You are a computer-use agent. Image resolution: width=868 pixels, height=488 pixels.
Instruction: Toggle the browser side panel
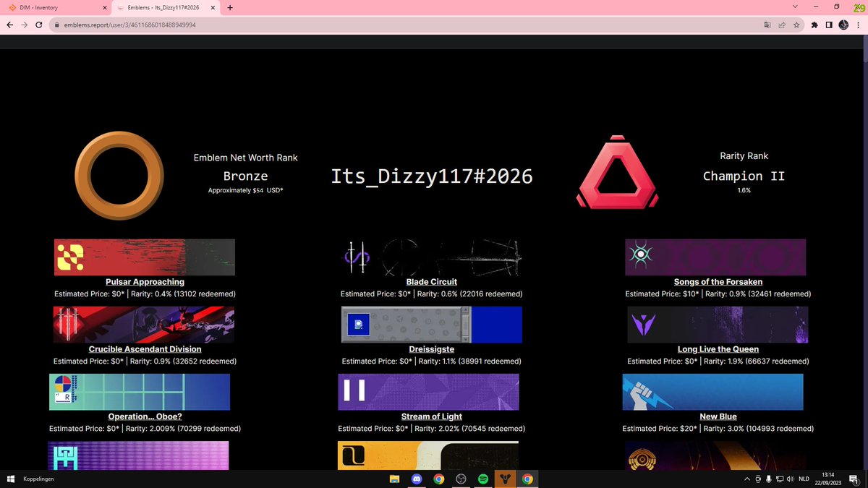829,24
